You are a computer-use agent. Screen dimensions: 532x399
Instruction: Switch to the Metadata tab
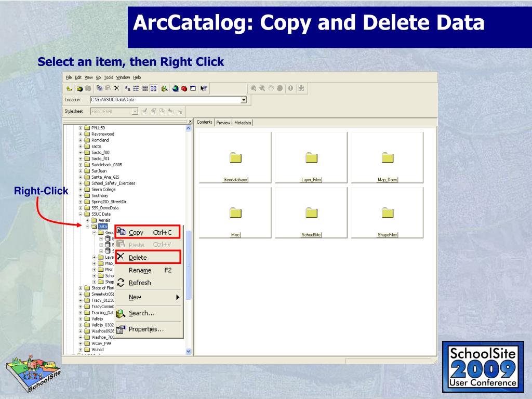pyautogui.click(x=243, y=123)
